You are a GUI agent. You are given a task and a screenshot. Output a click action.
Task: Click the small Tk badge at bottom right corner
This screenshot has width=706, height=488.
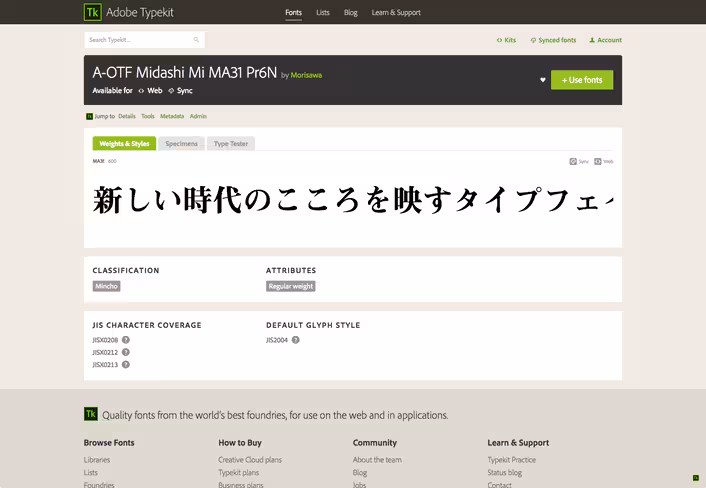[x=696, y=478]
